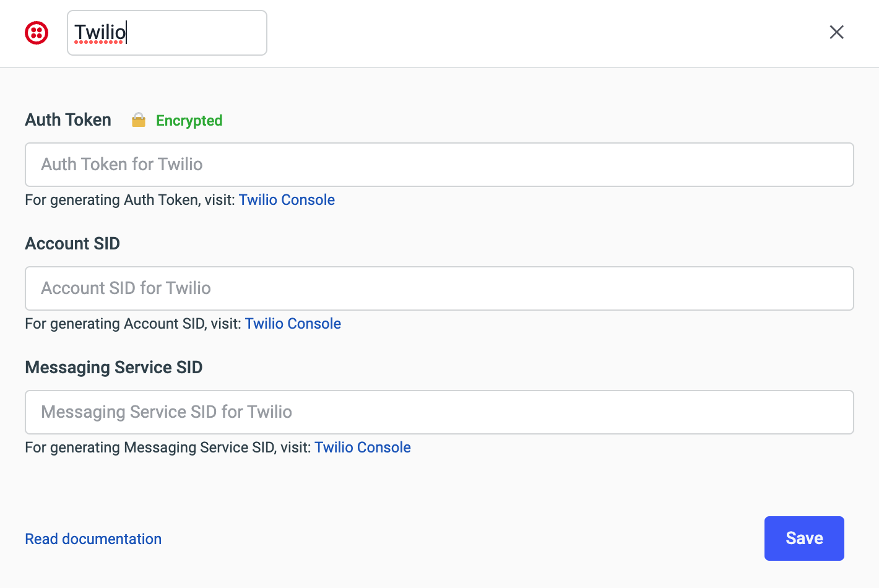
Task: Click 'For generating Messaging Service SID' helper text
Action: [x=167, y=447]
